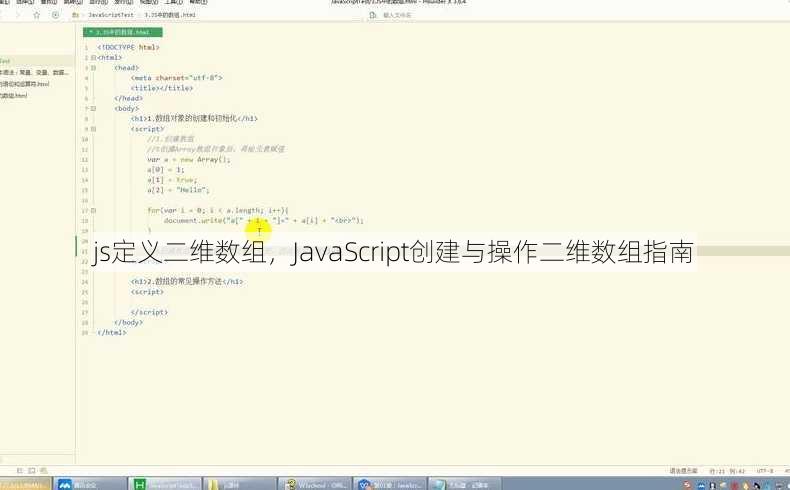The width and height of the screenshot is (790, 490).
Task: Switch to the blue M-icon app on taskbar
Action: pos(90,484)
